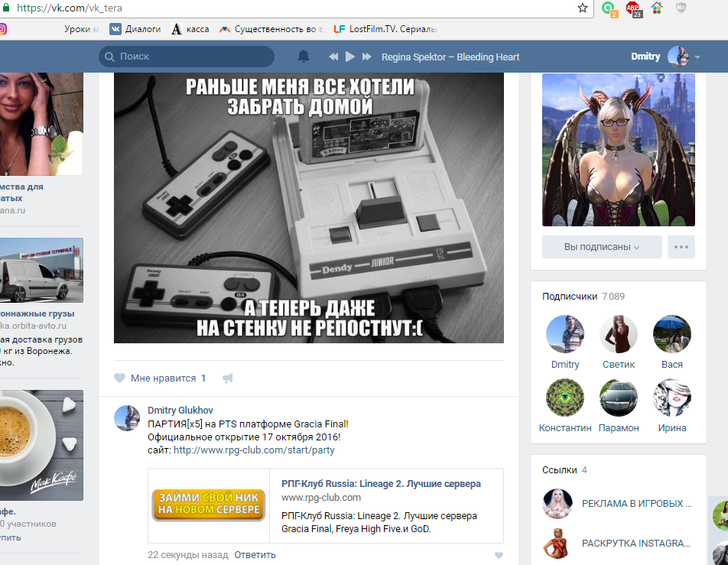Viewport: 728px width, 565px height.
Task: Open subscriber Константин's avatar
Action: click(565, 398)
